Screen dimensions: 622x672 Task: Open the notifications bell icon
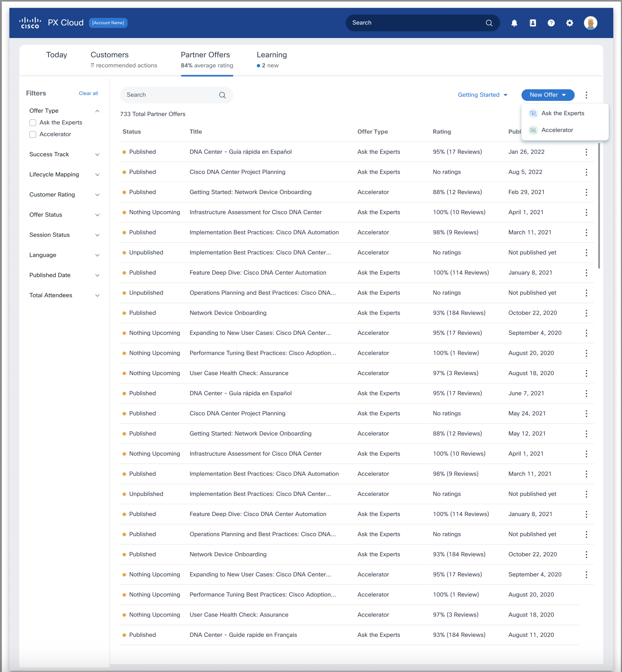(514, 23)
